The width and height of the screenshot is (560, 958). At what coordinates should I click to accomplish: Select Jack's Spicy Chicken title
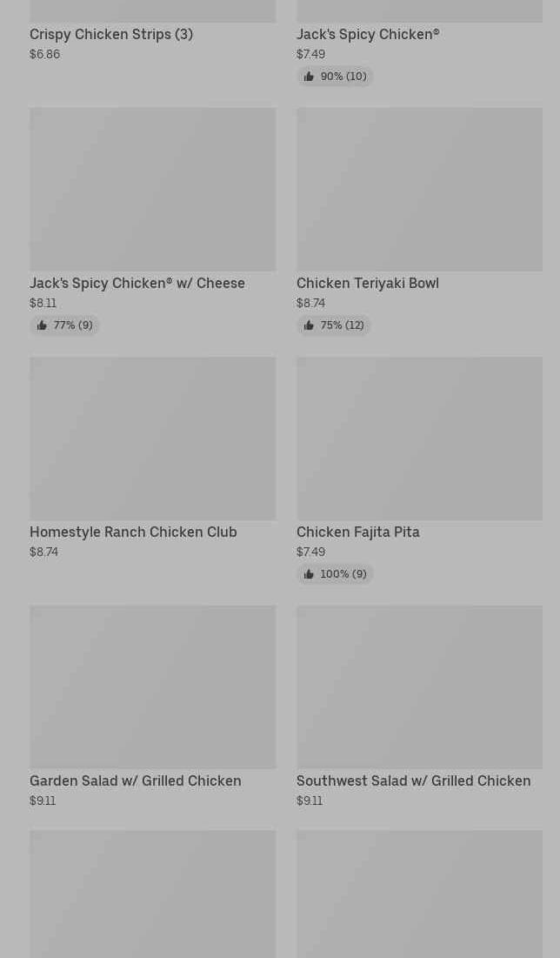(x=368, y=34)
